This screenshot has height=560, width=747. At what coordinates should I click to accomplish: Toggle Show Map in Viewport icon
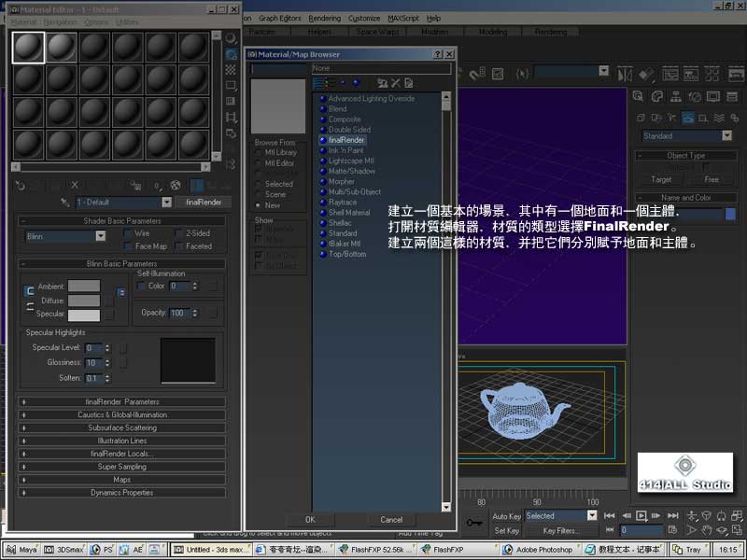tap(176, 185)
